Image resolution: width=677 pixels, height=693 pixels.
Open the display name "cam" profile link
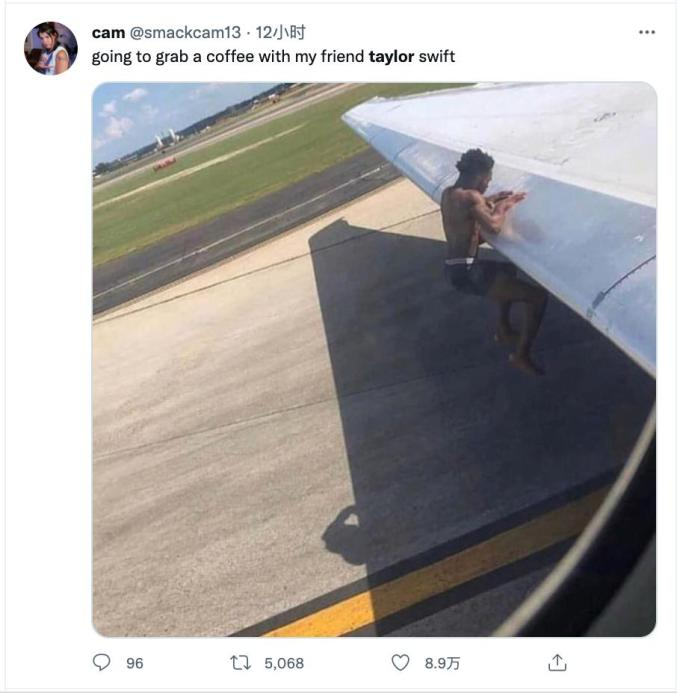pos(108,33)
